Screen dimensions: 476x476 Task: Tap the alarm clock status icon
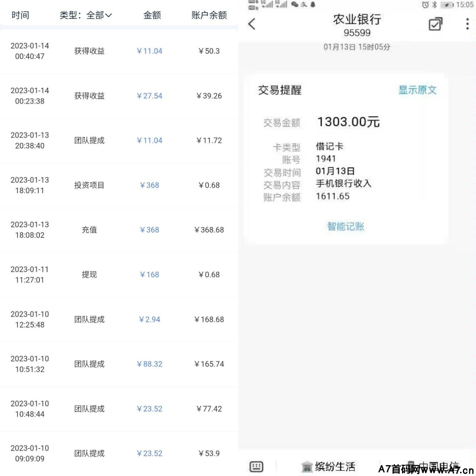(425, 5)
